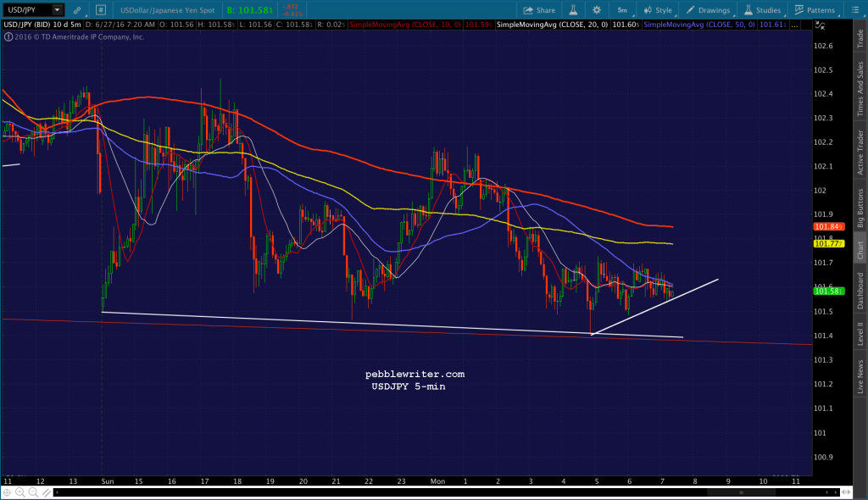Click the USDJPY 5-min annotation text
Screen dimensions: 868x500
[x=409, y=386]
